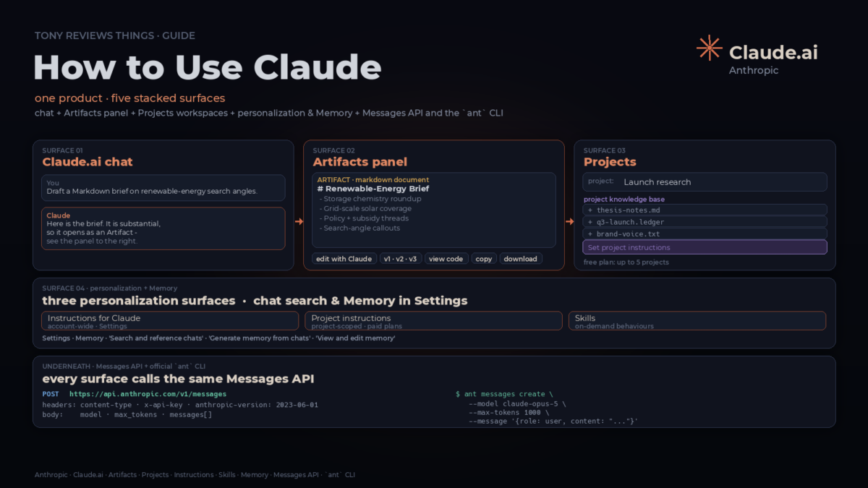Open 'view code' in the Artifacts panel

click(x=446, y=259)
